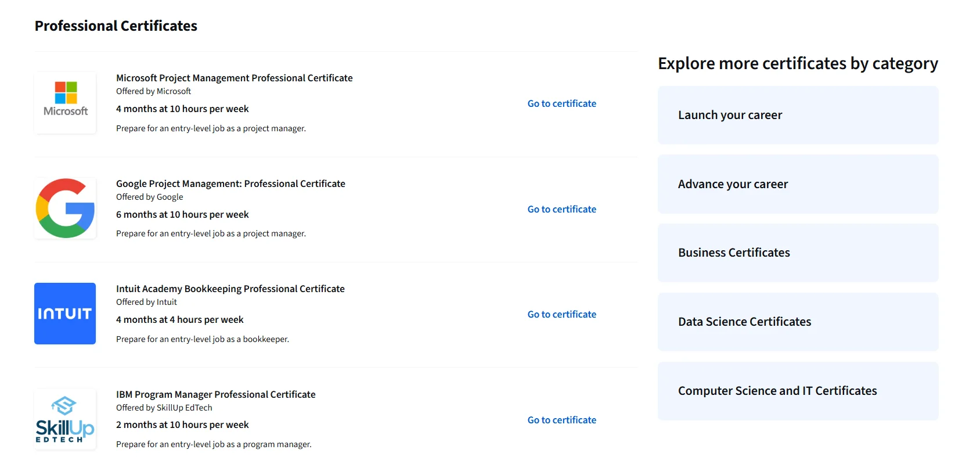Screen dimensions: 980x457
Task: Click the text Offered by Intuit
Action: (x=146, y=302)
